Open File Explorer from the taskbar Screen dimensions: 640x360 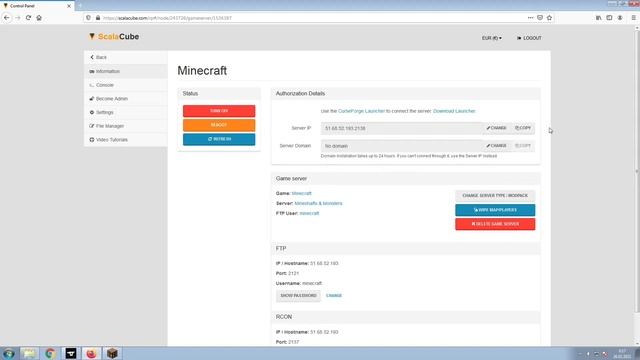[x=29, y=353]
